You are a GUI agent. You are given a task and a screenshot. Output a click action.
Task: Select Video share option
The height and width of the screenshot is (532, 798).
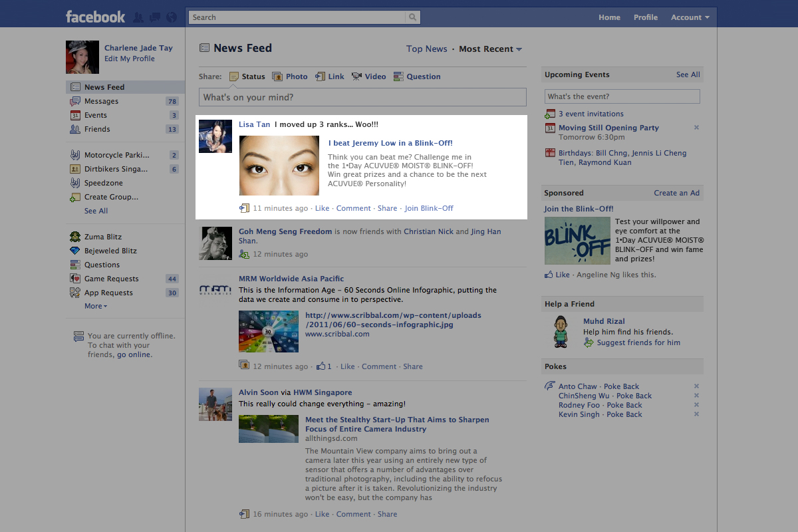(368, 76)
